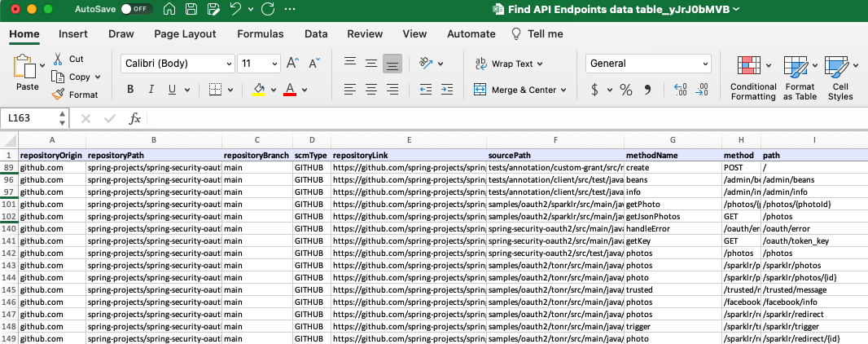This screenshot has width=868, height=344.
Task: Click the Format painter brush icon
Action: coord(58,95)
